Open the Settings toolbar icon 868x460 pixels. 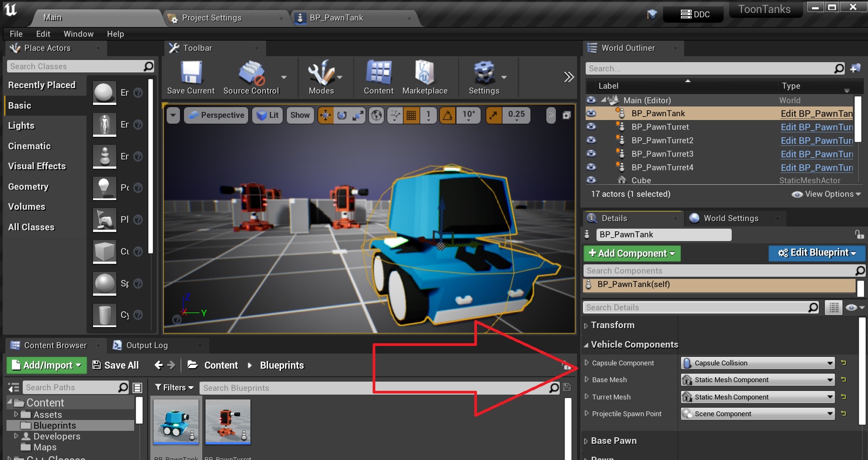483,73
